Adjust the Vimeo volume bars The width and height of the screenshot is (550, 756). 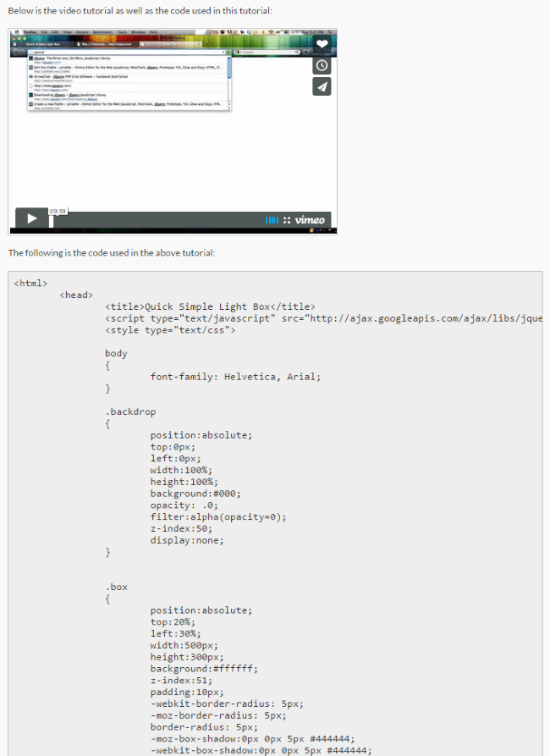click(x=272, y=220)
